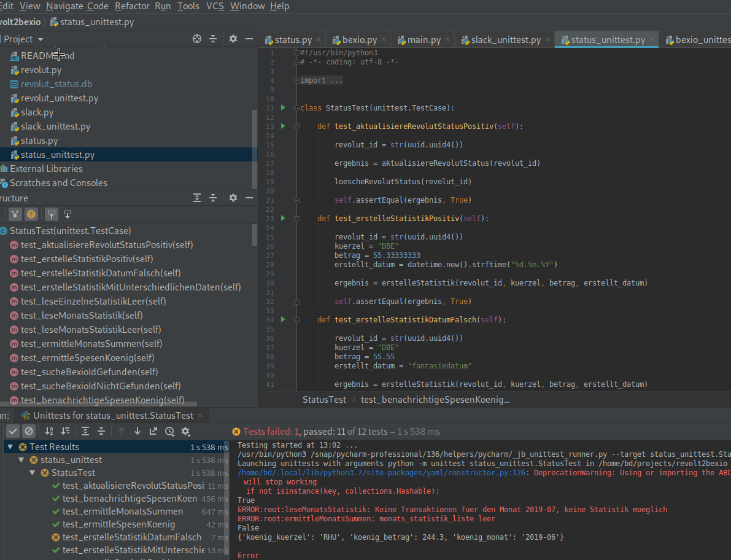Open the Tools menu
The width and height of the screenshot is (731, 560).
point(188,6)
